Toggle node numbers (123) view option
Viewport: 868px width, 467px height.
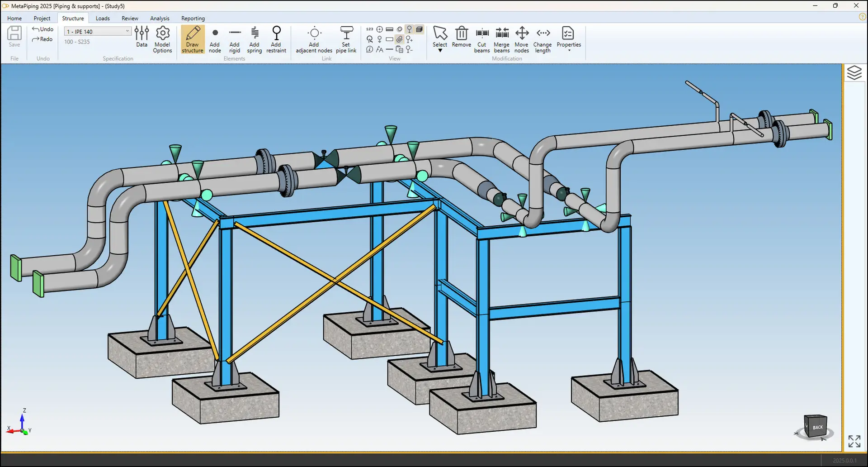pyautogui.click(x=370, y=29)
